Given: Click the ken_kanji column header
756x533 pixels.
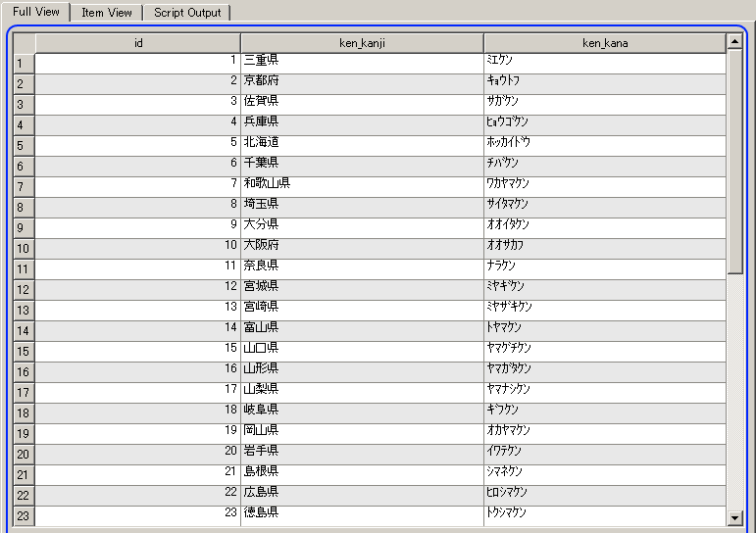Looking at the screenshot, I should tap(362, 43).
